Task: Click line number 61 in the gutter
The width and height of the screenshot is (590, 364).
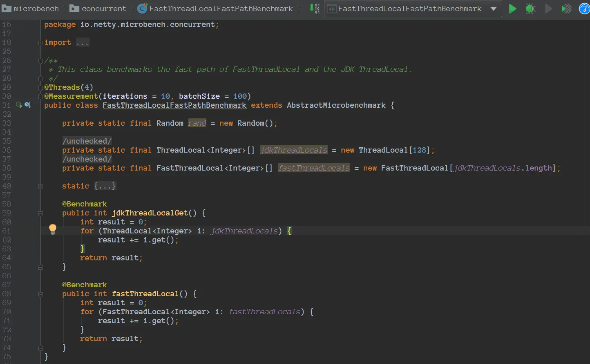Action: tap(7, 231)
